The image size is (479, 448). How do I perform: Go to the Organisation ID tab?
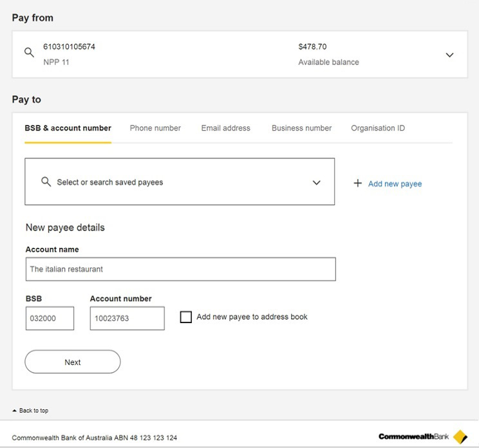378,128
